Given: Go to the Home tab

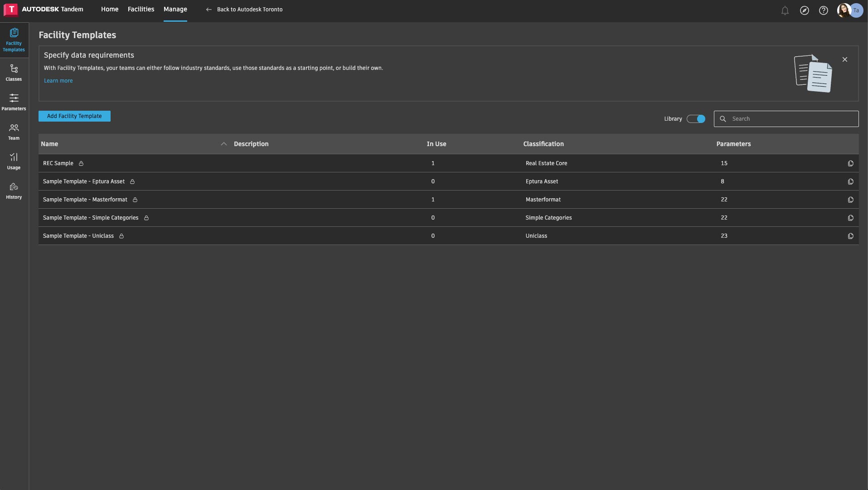Looking at the screenshot, I should coord(110,9).
